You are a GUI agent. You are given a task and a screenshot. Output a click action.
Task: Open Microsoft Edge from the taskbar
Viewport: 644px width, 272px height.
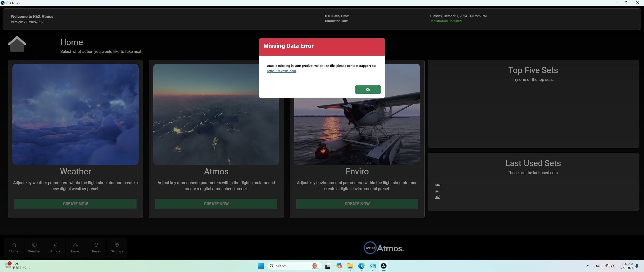[361, 266]
